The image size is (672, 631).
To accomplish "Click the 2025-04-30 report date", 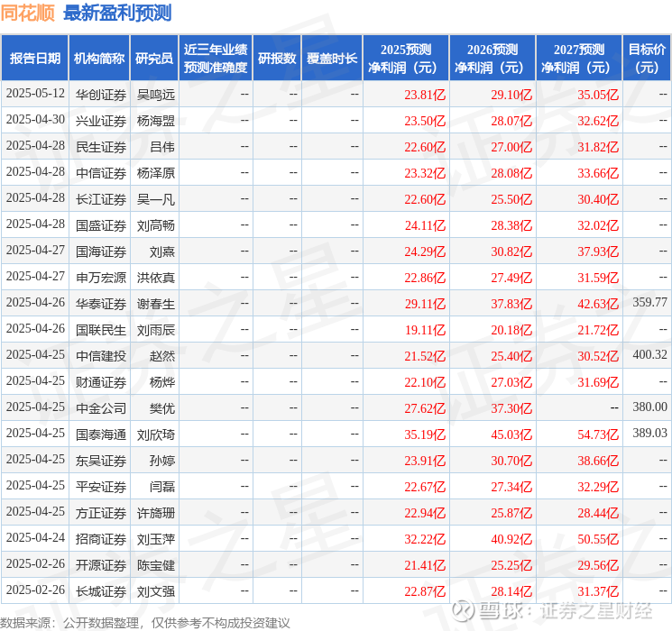I will (x=35, y=120).
